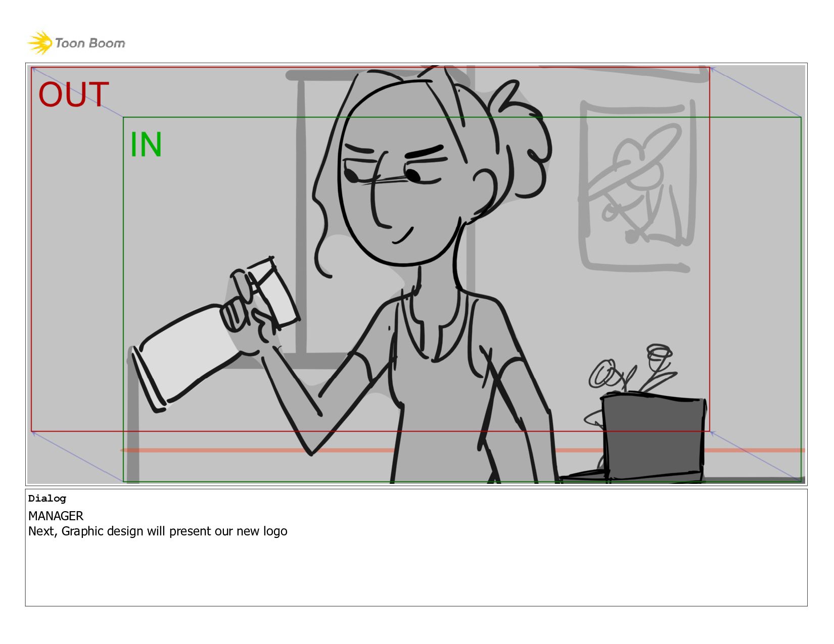Click the Dialog heading
The image size is (834, 644).
(47, 499)
